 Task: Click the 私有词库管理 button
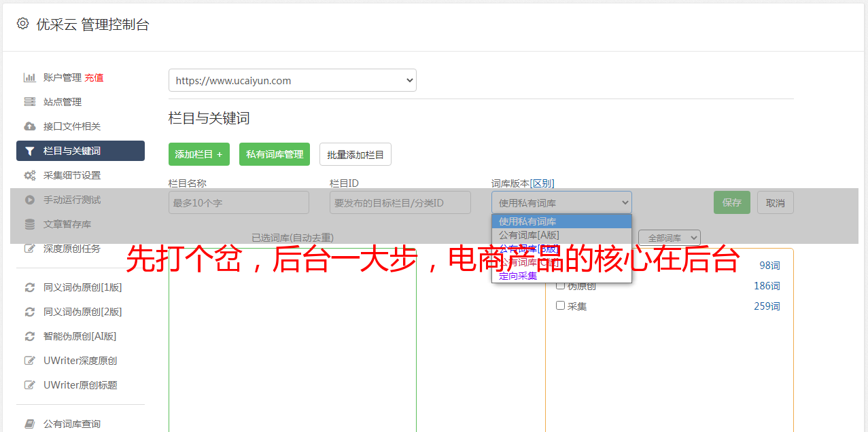coord(275,154)
